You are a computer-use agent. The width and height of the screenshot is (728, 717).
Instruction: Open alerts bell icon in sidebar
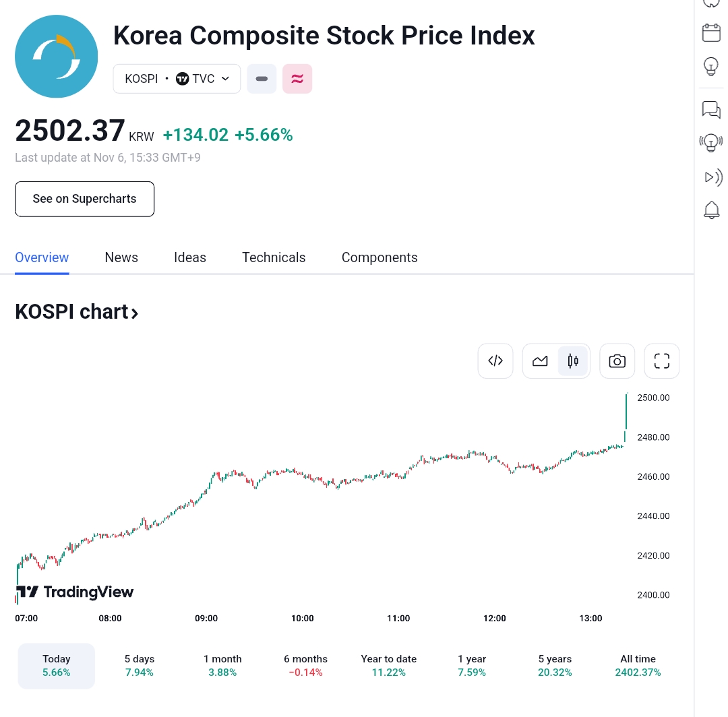(x=711, y=210)
